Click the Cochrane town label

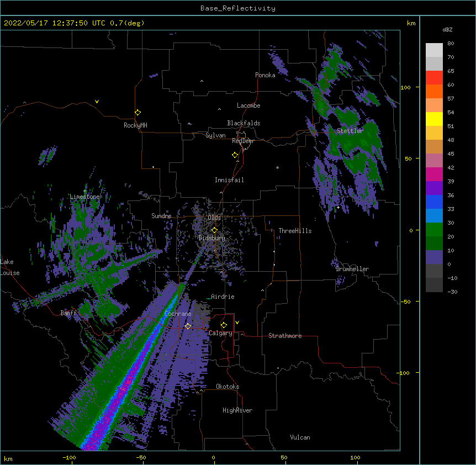pyautogui.click(x=178, y=314)
